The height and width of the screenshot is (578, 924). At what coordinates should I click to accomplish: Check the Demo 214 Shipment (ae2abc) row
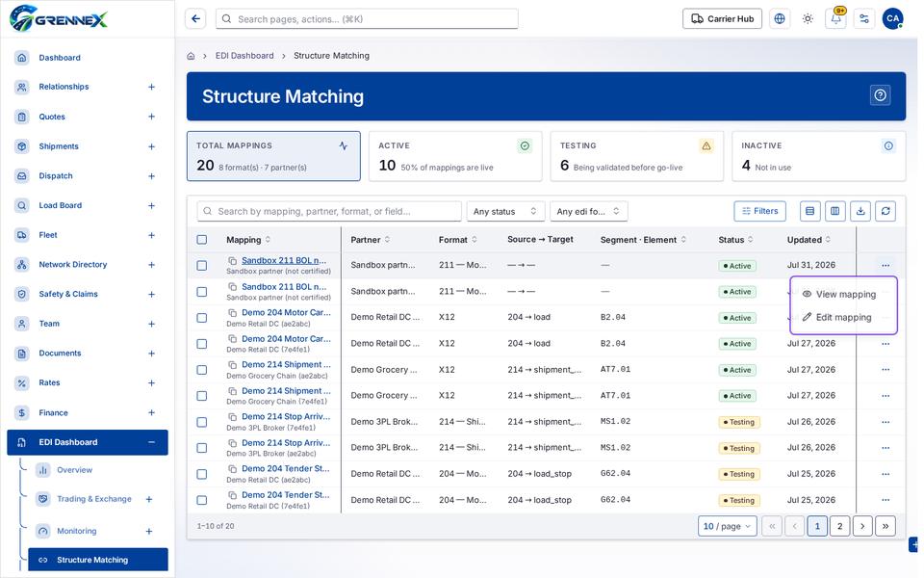(201, 370)
